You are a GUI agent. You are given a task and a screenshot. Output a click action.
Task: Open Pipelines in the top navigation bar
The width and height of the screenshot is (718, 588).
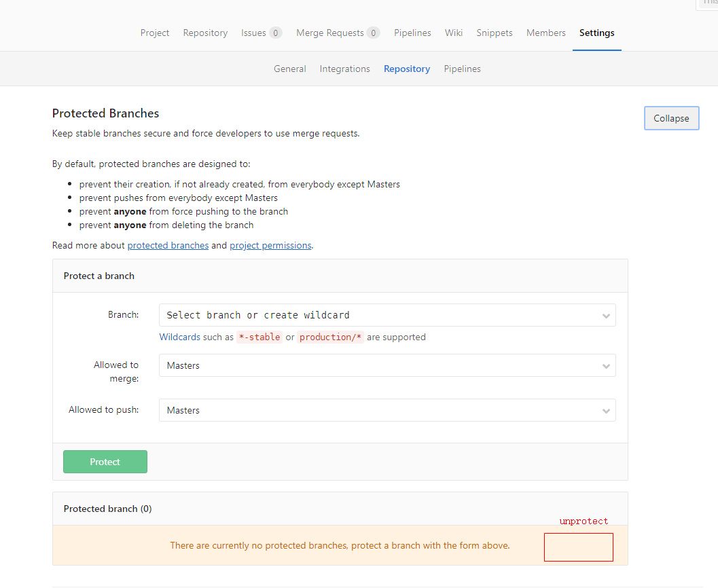coord(412,33)
